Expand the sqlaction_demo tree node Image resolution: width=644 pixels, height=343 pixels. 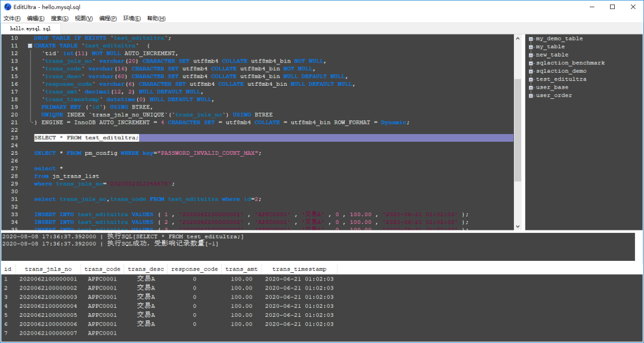pos(531,71)
